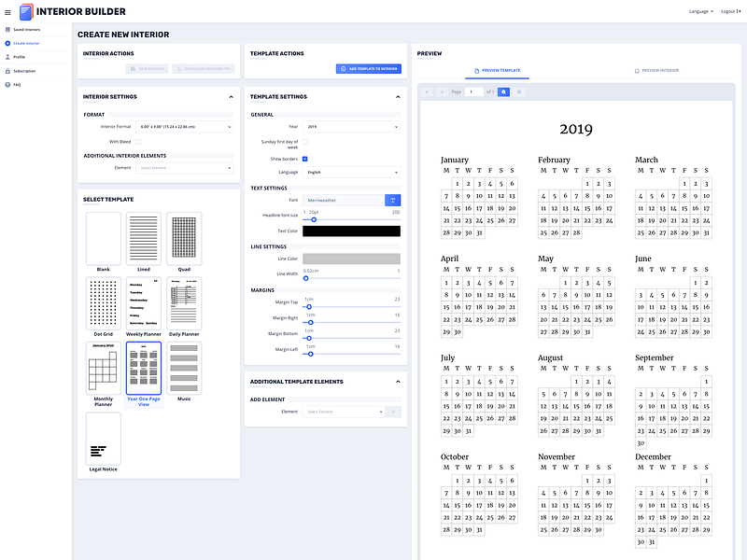
Task: Click the Download Interior PDF button
Action: (x=204, y=69)
